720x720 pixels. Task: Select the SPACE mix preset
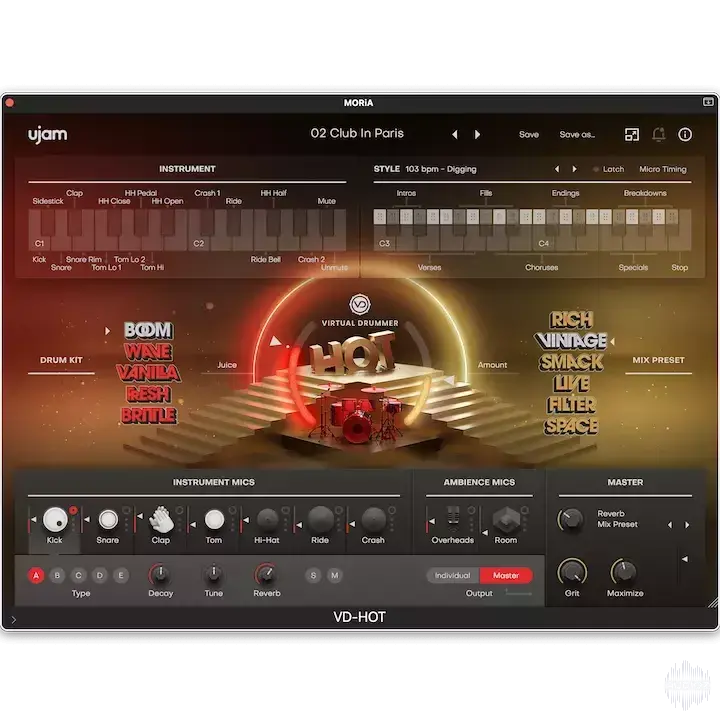click(572, 426)
